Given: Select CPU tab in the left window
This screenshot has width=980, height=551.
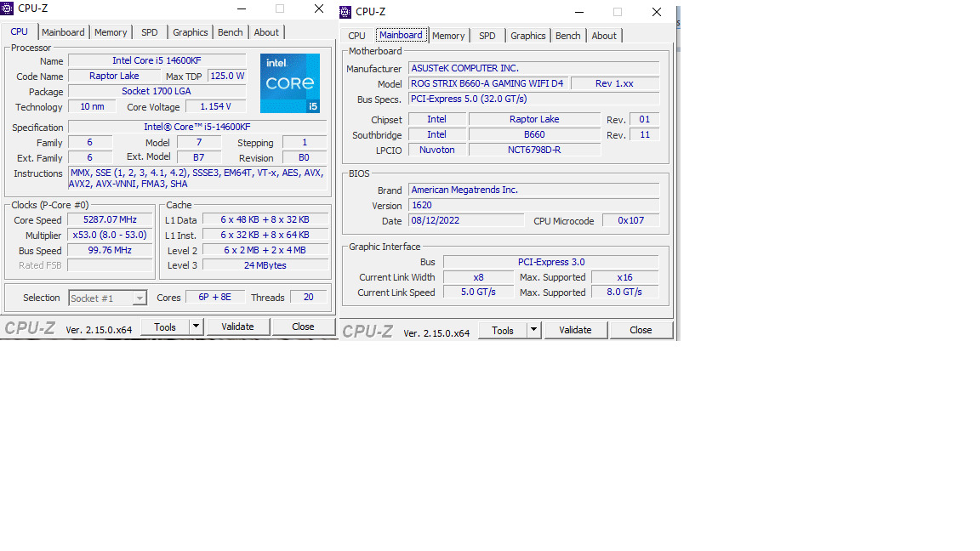Looking at the screenshot, I should tap(20, 31).
